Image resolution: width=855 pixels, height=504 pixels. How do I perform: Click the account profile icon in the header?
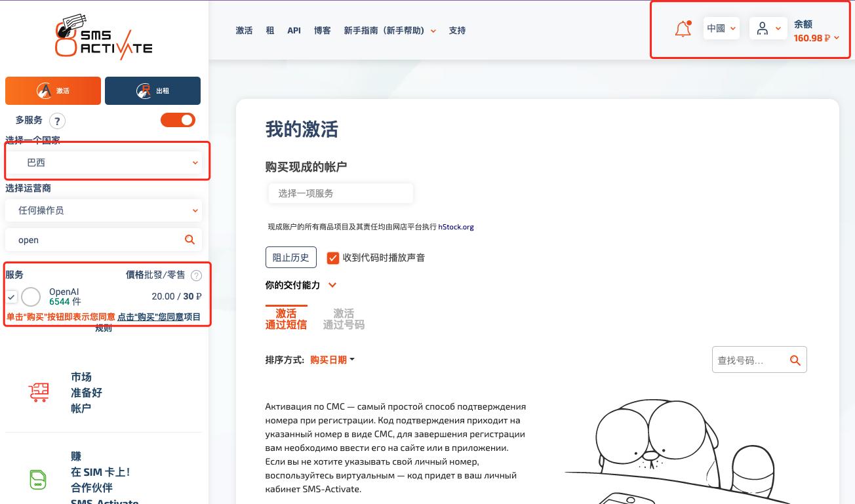[x=763, y=28]
